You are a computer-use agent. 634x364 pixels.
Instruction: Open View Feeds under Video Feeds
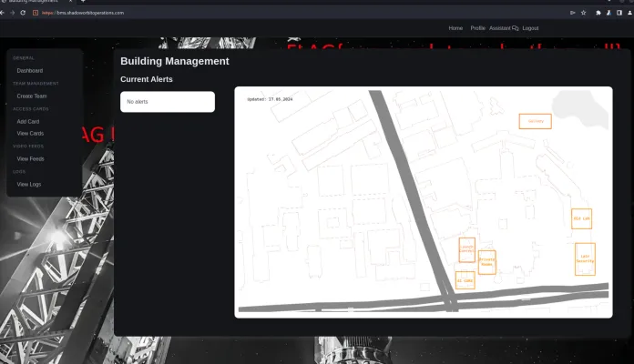30,158
